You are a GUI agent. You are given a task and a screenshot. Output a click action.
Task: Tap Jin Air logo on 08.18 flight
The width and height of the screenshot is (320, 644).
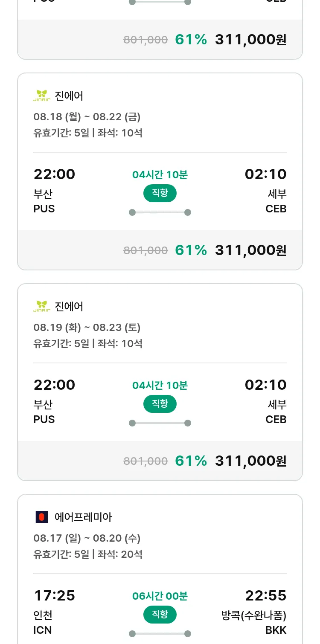(x=42, y=96)
